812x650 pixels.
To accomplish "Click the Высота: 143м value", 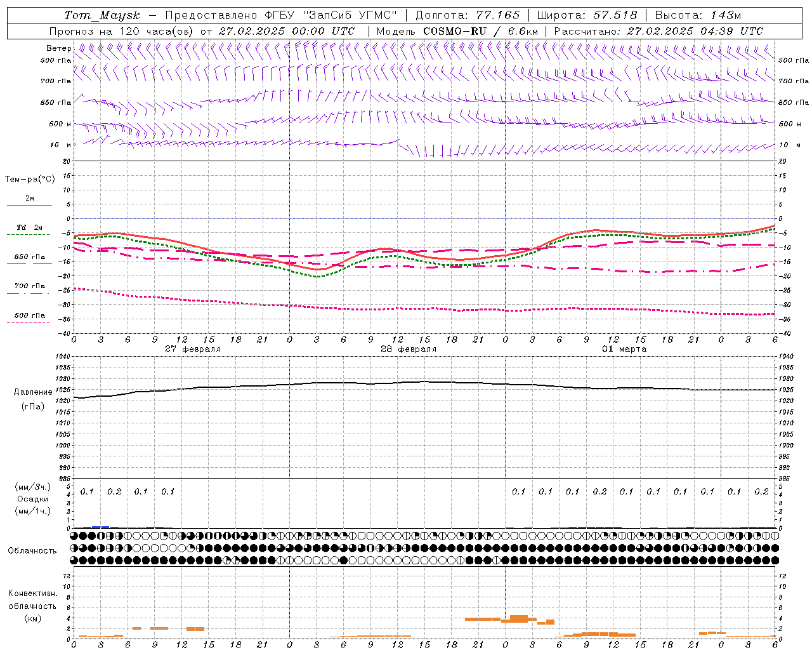I will (x=698, y=15).
